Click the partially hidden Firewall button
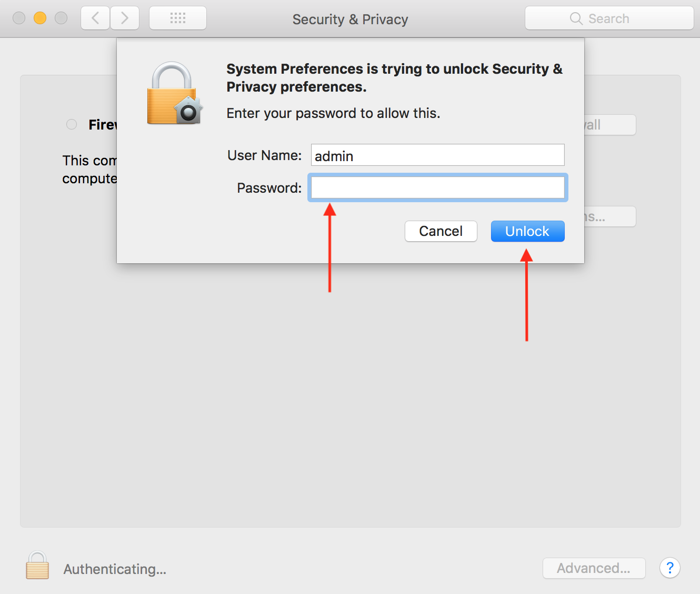The image size is (700, 594). pos(610,125)
